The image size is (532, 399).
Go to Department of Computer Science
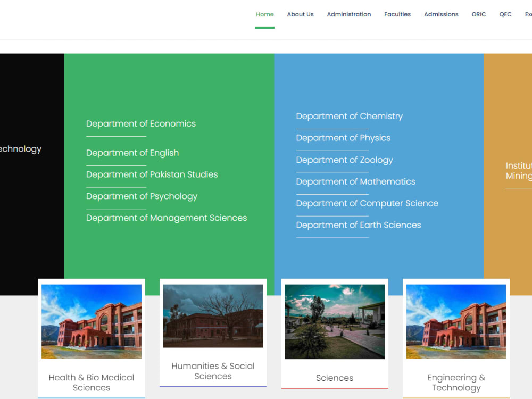coord(367,203)
